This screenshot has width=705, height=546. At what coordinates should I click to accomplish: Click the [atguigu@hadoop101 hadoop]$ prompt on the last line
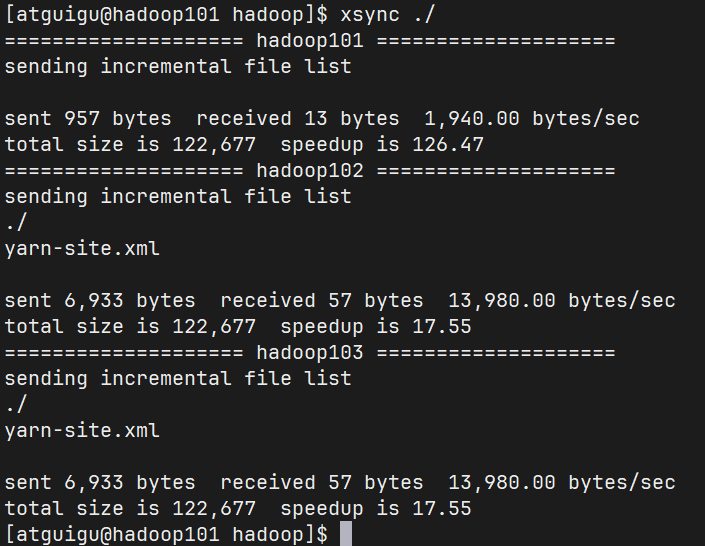[x=166, y=534]
